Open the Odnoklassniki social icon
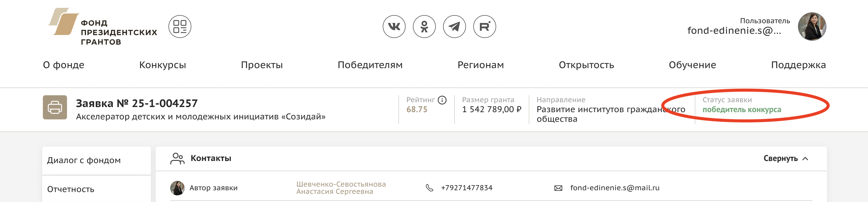This screenshot has height=202, width=868. point(424,27)
